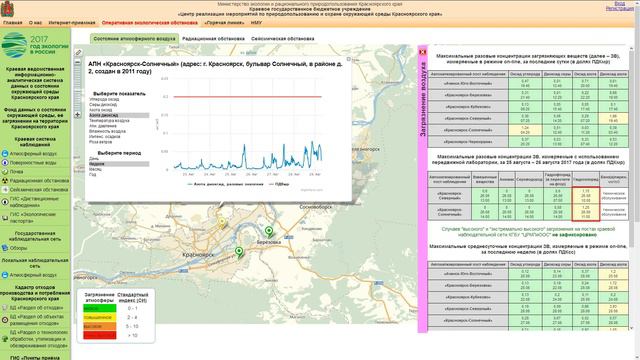Open Обзоры icon in sidebar

(x=5, y=248)
